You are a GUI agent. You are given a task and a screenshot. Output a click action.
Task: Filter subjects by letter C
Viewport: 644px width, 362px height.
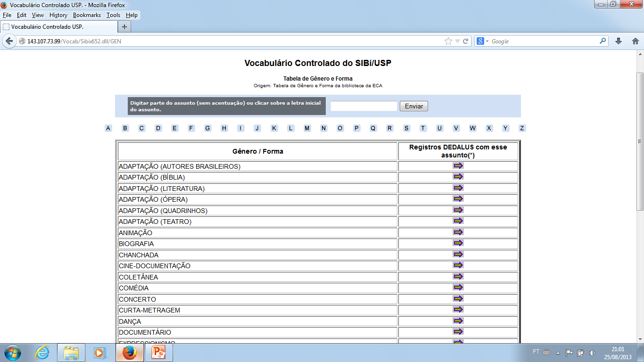tap(141, 128)
